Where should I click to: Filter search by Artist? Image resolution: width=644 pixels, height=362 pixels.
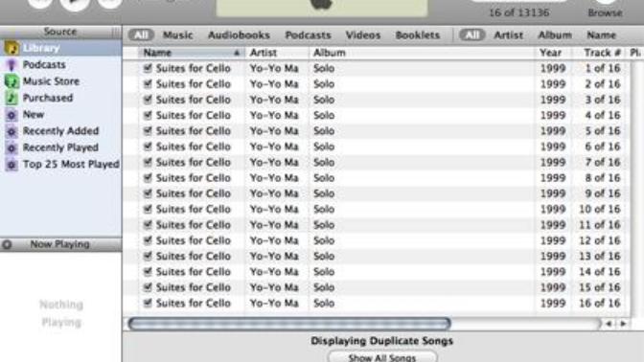coord(509,35)
